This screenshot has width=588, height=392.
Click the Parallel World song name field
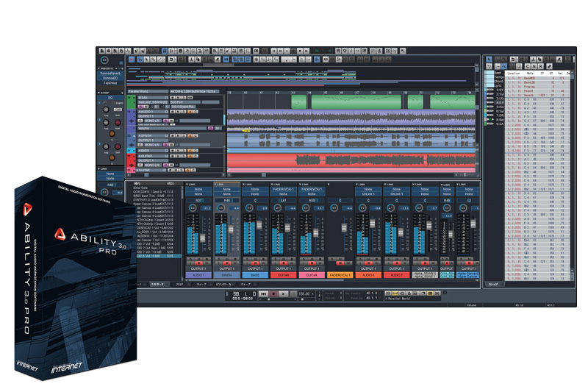pos(148,91)
